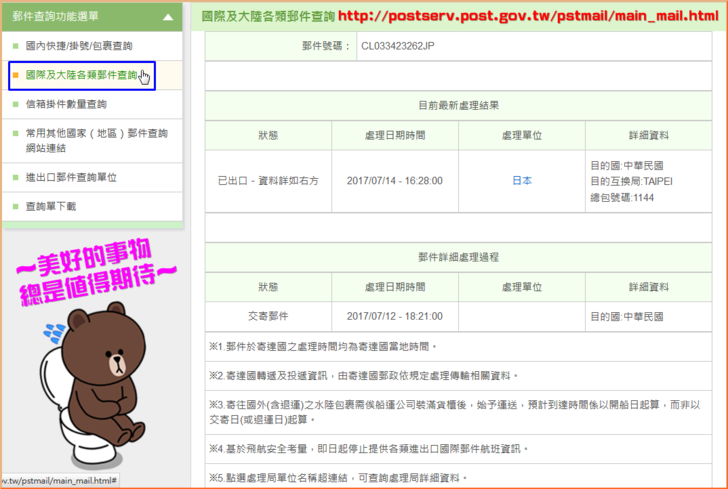
Task: Click the green bullet beside 查詢單下載
Action: [x=16, y=206]
